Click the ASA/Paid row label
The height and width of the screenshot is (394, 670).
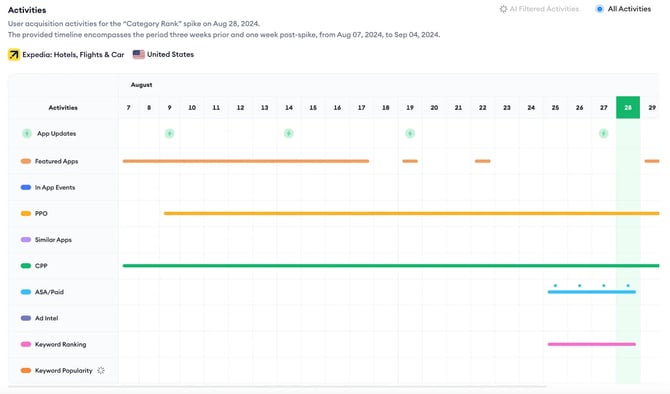tap(49, 292)
